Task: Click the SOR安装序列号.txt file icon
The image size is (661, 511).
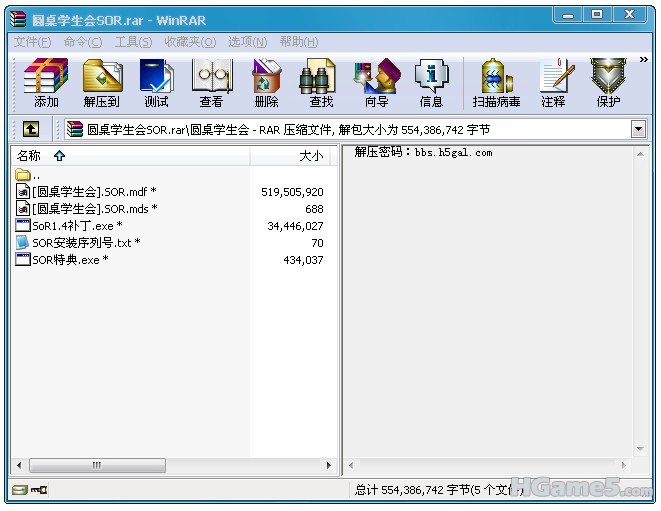Action: (22, 242)
